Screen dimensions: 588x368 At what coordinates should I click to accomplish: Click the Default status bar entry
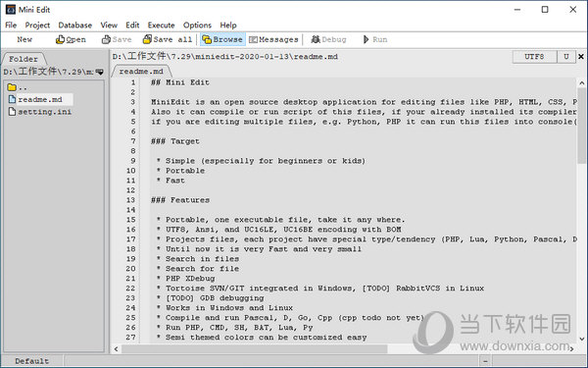click(x=32, y=361)
